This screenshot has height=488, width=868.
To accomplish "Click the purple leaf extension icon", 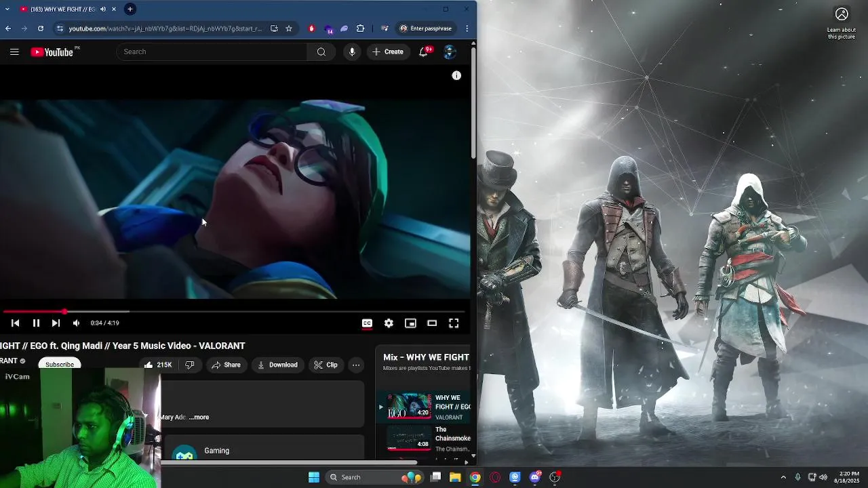I will [x=344, y=28].
